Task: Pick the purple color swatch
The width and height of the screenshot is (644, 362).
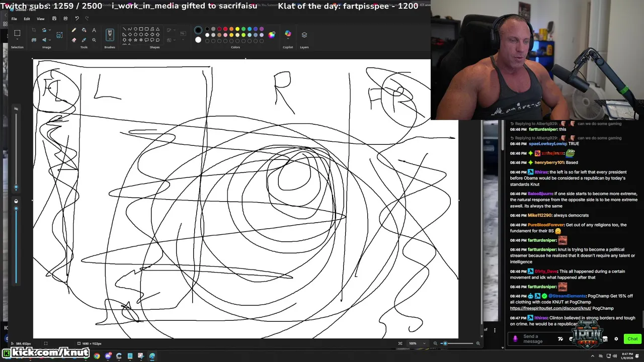Action: (x=262, y=29)
